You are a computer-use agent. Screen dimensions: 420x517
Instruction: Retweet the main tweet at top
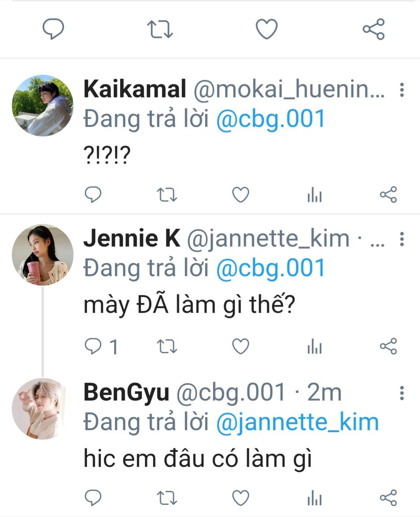pos(160,29)
